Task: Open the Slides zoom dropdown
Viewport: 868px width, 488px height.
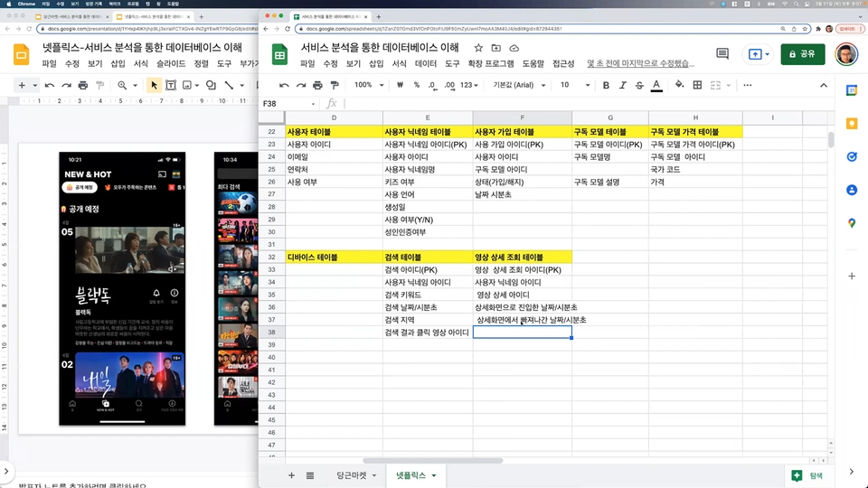Action: point(135,85)
